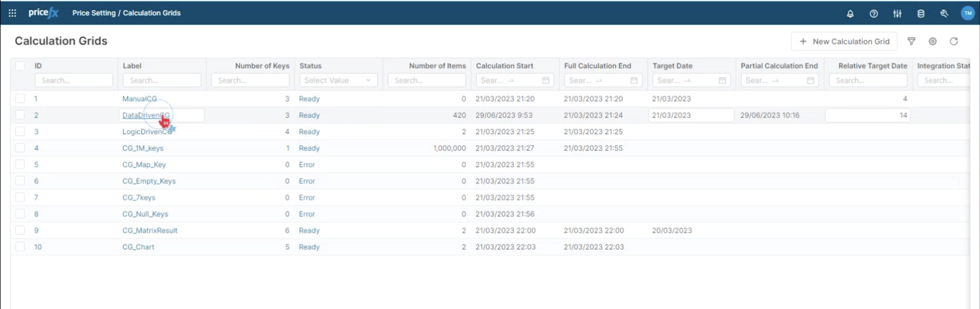The image size is (980, 309).
Task: Open the configuration sliders icon
Action: point(897,14)
